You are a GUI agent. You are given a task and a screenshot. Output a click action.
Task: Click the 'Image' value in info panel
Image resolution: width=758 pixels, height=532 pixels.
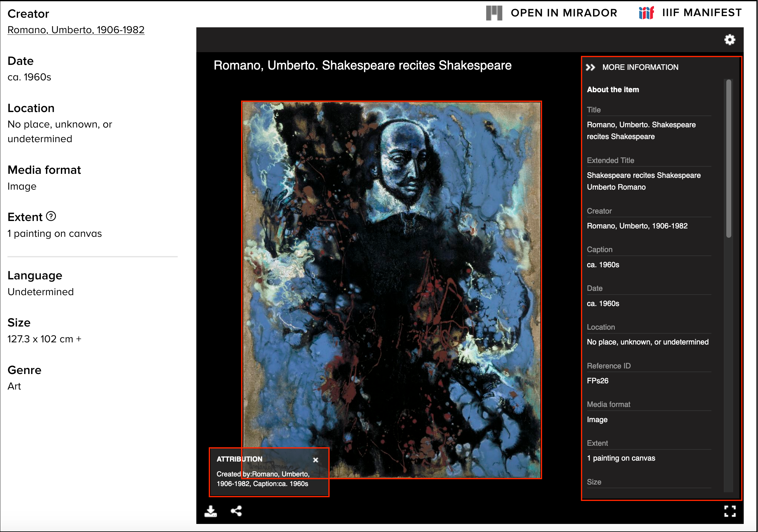tap(597, 420)
